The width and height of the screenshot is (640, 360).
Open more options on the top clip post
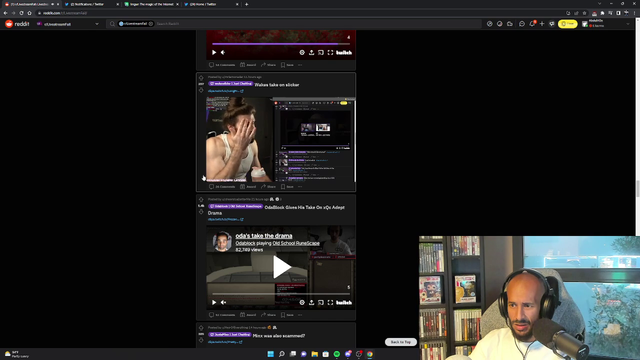click(x=300, y=65)
